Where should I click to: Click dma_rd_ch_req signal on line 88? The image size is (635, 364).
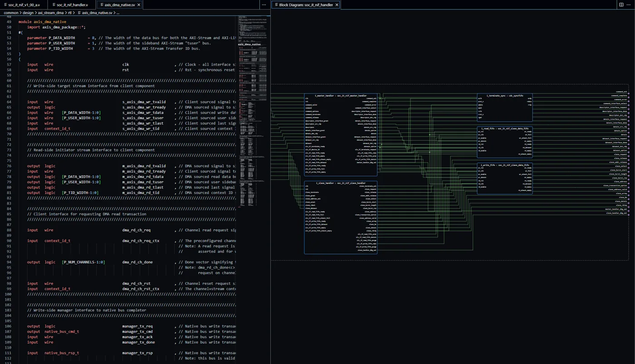point(137,230)
